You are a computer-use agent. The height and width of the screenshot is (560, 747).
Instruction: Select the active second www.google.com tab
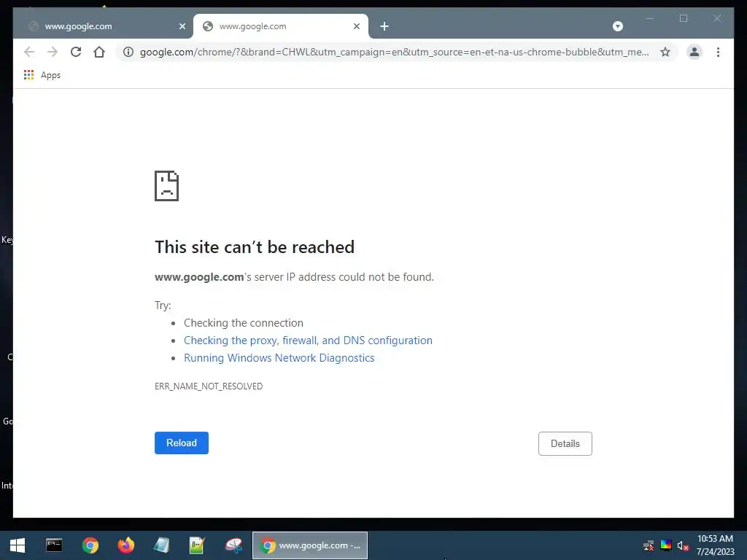[x=281, y=26]
